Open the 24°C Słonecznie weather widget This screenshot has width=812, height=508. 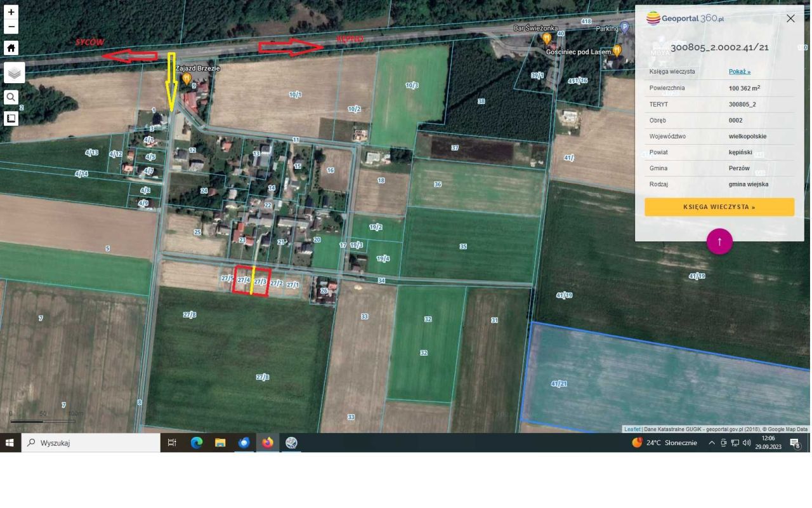click(664, 443)
